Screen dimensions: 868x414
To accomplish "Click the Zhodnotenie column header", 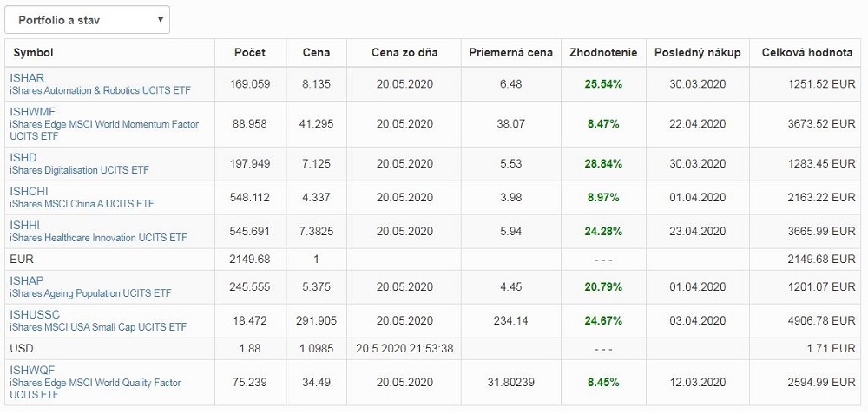I will (x=603, y=53).
